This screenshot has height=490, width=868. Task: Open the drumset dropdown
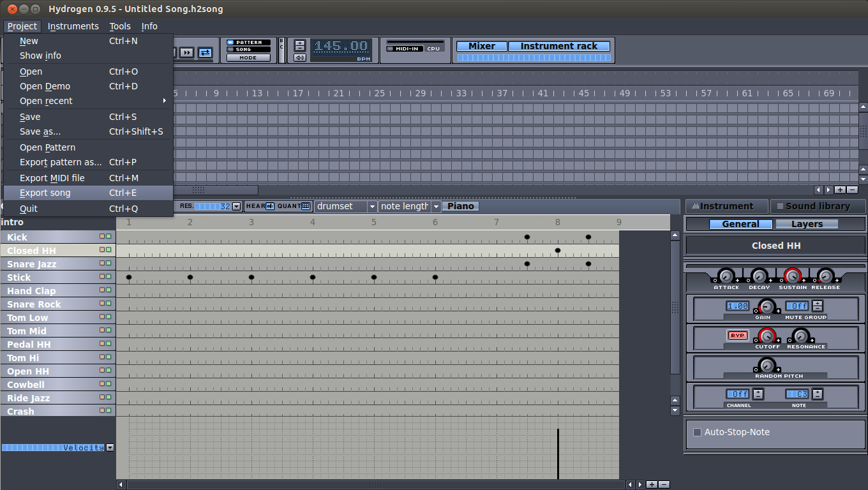pyautogui.click(x=345, y=206)
